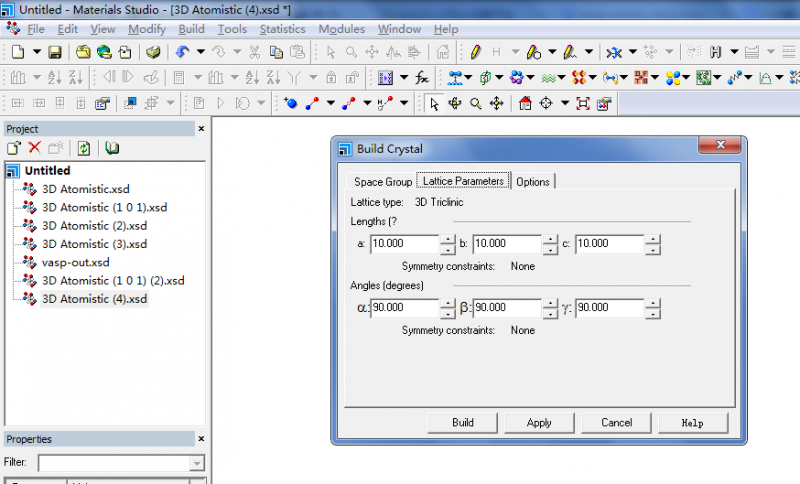Select the 3D Viewer magnifier zoom tool
This screenshot has height=484, width=800.
(x=476, y=104)
